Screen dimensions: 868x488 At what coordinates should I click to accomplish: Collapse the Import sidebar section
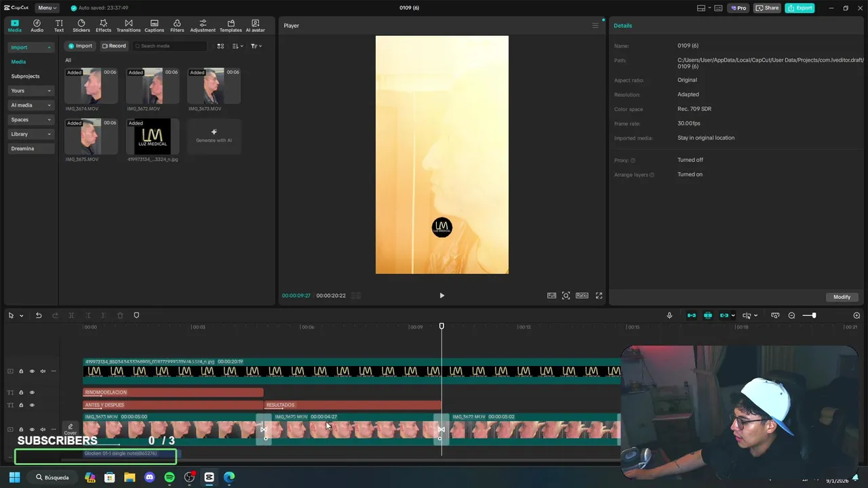(31, 47)
